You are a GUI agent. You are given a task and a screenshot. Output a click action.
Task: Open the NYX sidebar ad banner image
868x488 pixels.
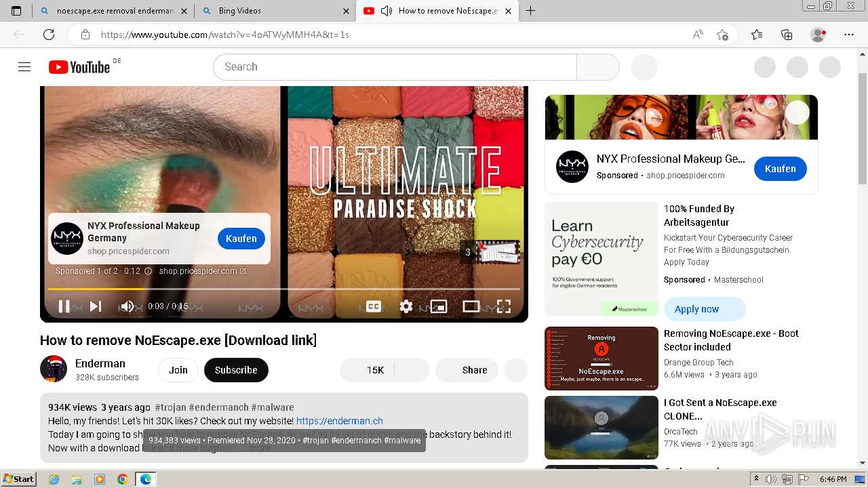[682, 117]
